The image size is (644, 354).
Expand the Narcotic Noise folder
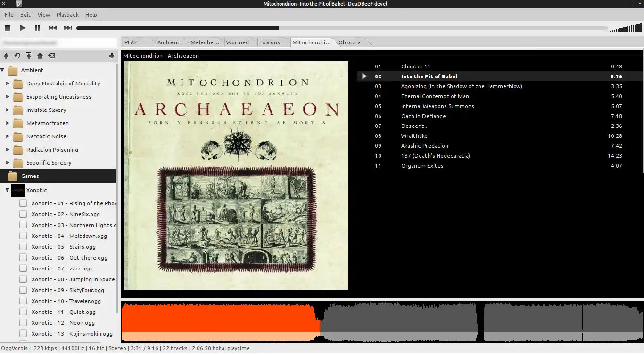pos(7,136)
